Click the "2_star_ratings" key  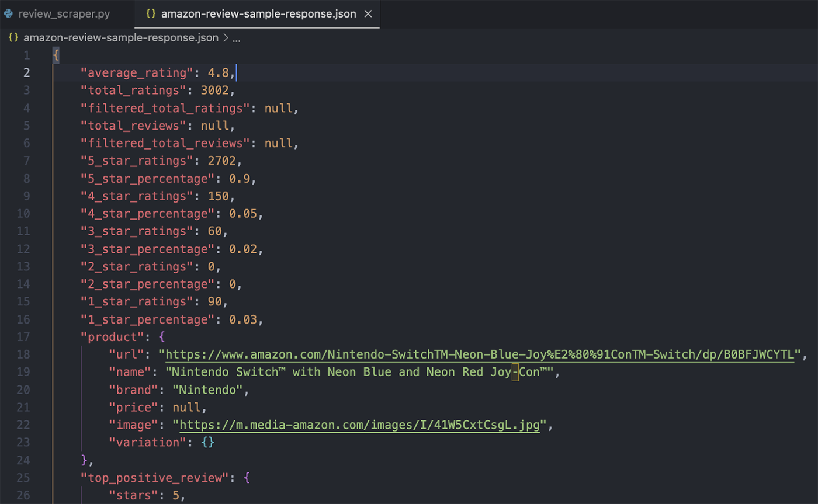pyautogui.click(x=137, y=266)
